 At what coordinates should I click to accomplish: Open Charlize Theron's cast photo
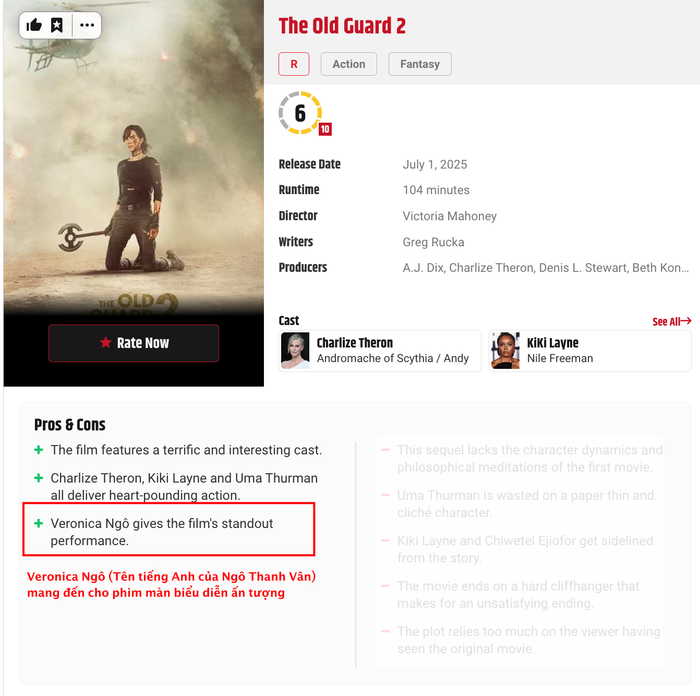(295, 350)
